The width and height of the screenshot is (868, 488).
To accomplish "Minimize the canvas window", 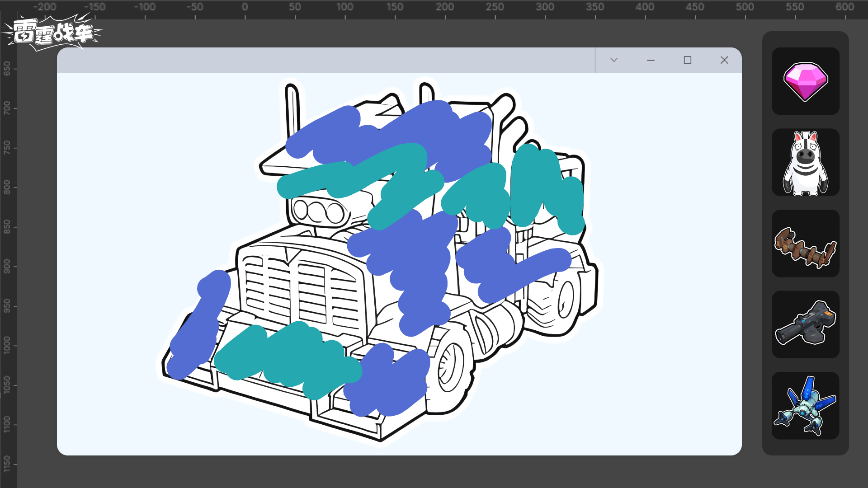I will (x=651, y=60).
